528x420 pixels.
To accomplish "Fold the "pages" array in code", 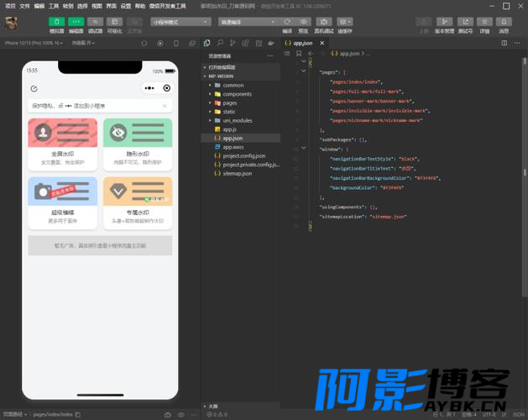I will (x=304, y=71).
